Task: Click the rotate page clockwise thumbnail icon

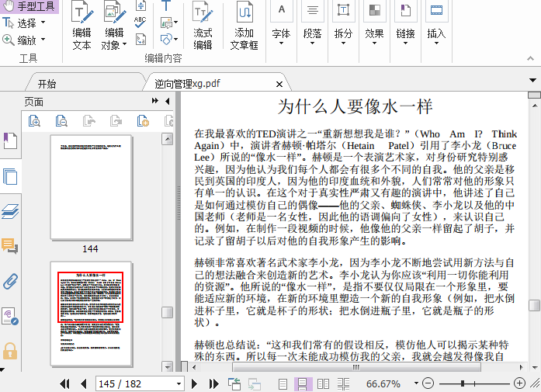Action: 116,121
